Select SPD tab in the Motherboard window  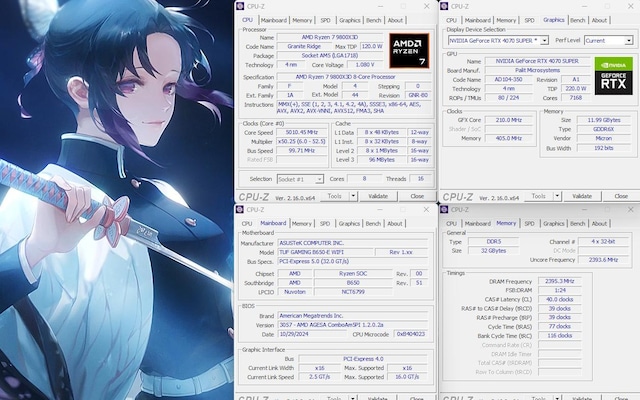(325, 224)
